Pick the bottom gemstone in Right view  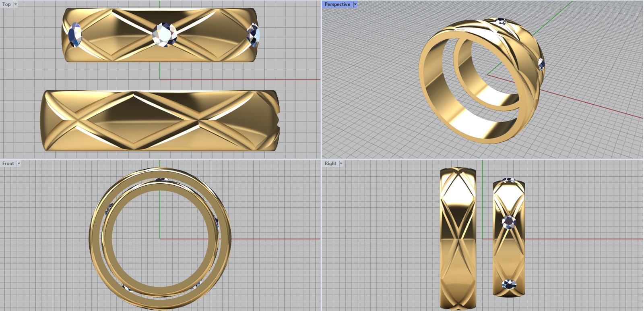click(509, 284)
